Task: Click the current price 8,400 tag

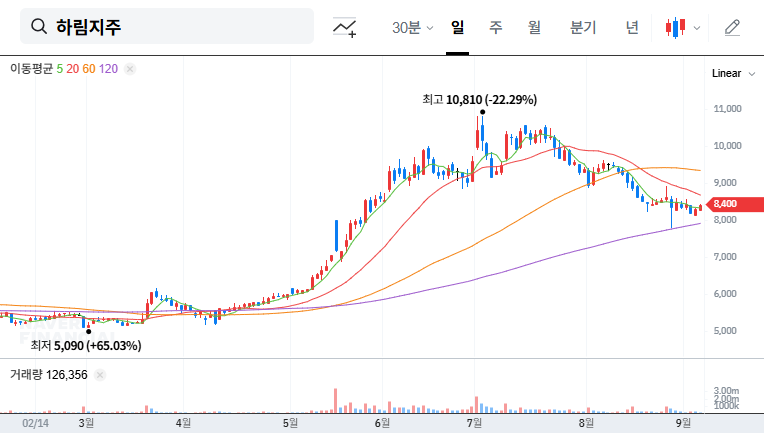Action: click(736, 204)
